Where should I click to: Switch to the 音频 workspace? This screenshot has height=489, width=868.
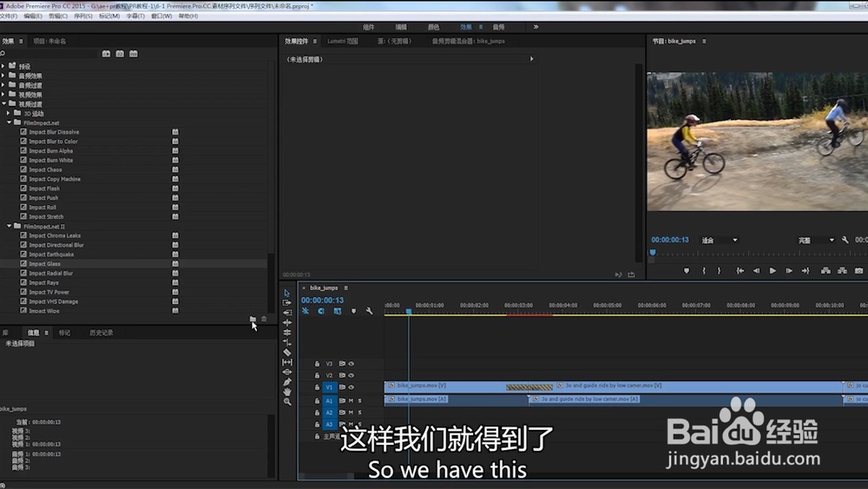point(499,27)
